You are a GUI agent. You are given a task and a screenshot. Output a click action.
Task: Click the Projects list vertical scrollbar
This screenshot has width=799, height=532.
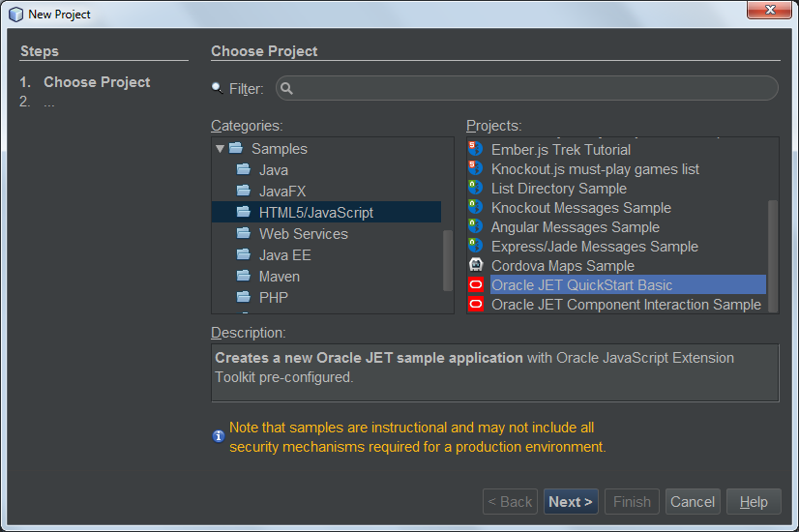772,242
